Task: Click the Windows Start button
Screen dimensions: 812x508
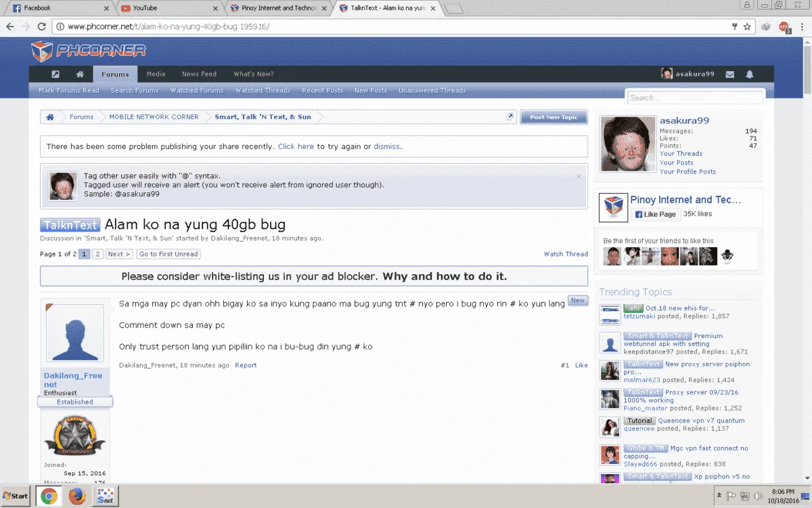Action: 16,496
